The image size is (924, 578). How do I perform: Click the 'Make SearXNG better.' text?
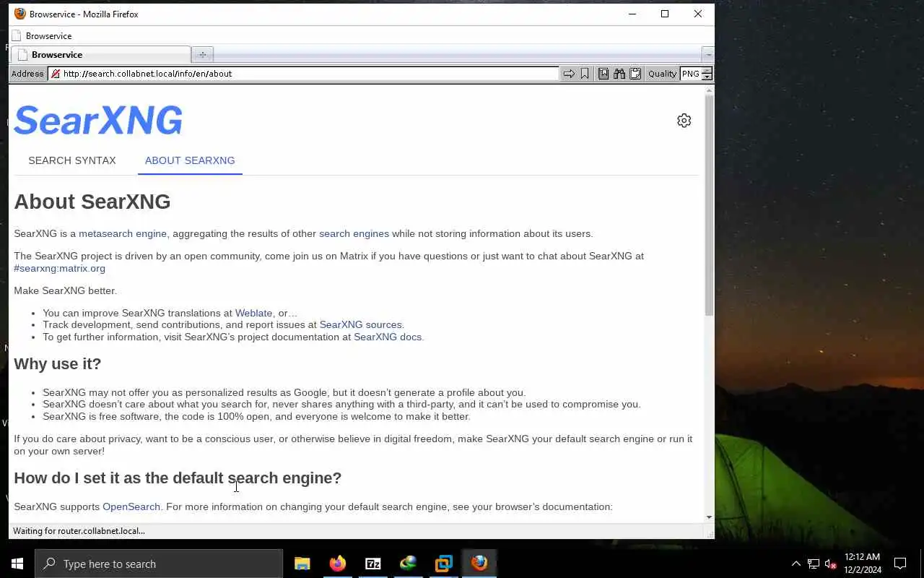[x=65, y=290]
